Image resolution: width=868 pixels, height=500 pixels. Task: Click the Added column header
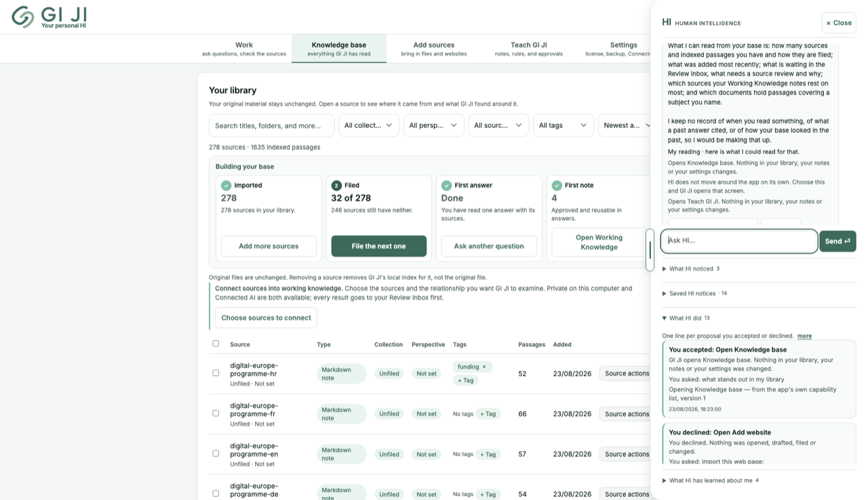pyautogui.click(x=562, y=344)
